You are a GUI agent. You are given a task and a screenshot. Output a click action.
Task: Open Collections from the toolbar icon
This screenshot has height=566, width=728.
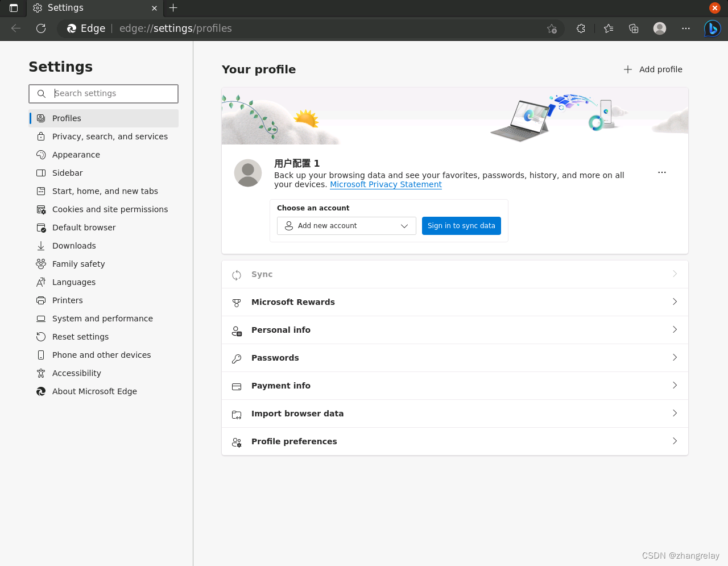[x=633, y=28]
